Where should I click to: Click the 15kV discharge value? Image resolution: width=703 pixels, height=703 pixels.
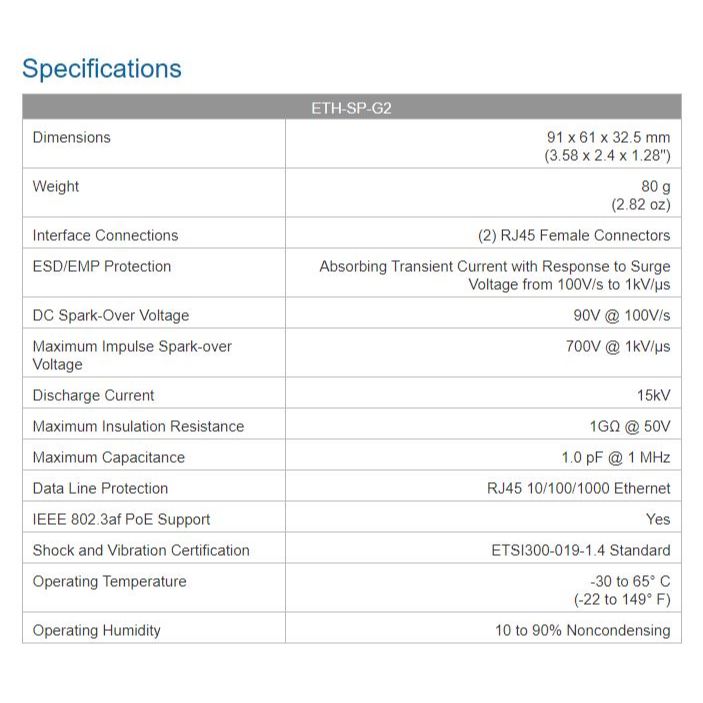(653, 395)
